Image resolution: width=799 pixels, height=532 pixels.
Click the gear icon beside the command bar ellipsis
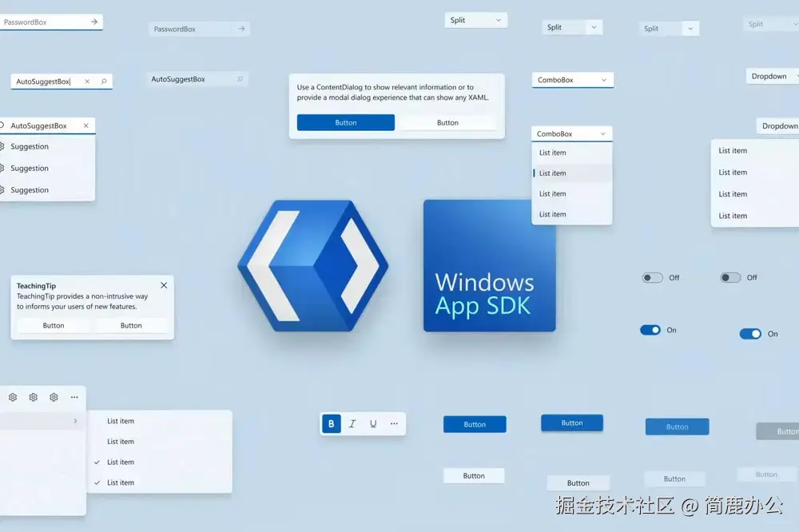click(54, 397)
